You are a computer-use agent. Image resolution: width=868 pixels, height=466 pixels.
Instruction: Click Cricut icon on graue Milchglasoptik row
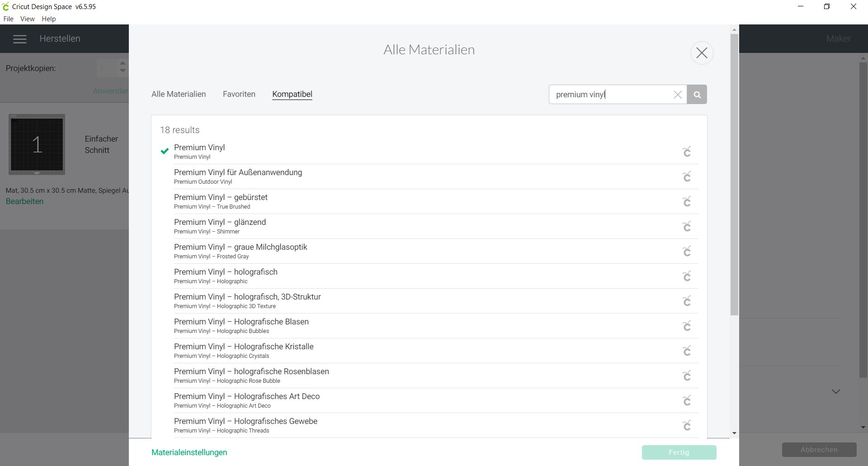687,251
